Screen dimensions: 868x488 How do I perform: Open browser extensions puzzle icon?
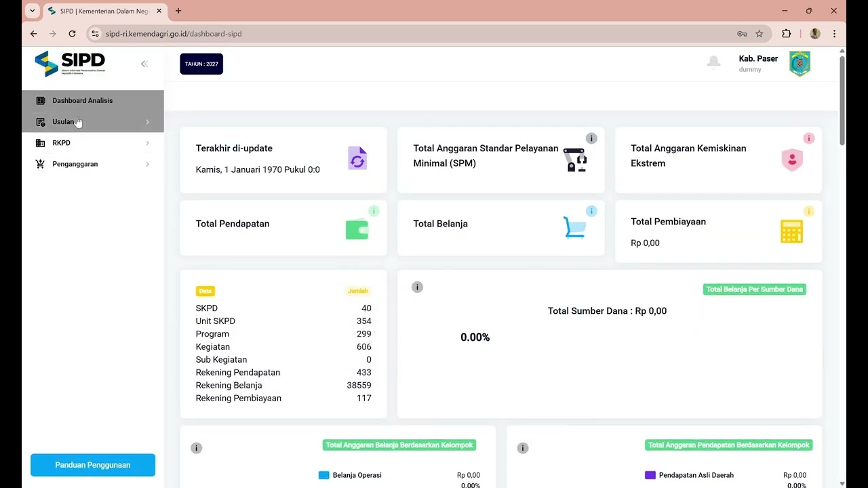pyautogui.click(x=787, y=34)
